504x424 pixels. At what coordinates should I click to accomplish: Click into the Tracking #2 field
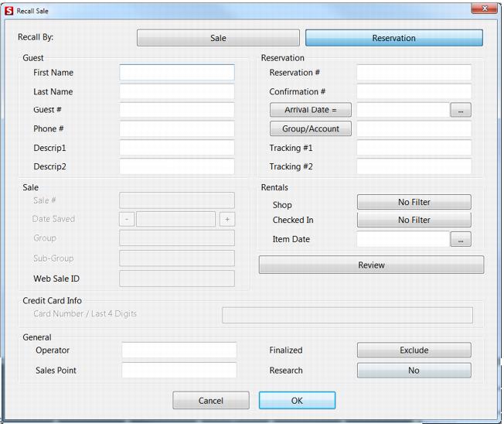click(x=414, y=166)
